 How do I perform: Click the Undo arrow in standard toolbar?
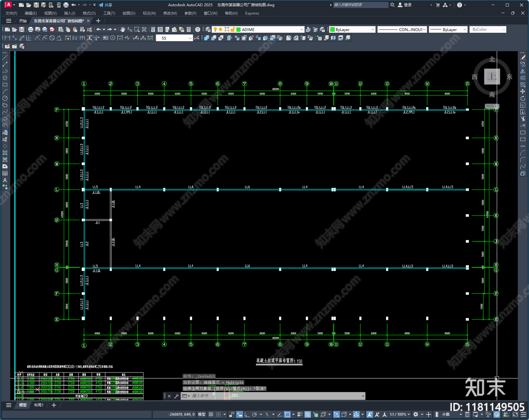99,29
